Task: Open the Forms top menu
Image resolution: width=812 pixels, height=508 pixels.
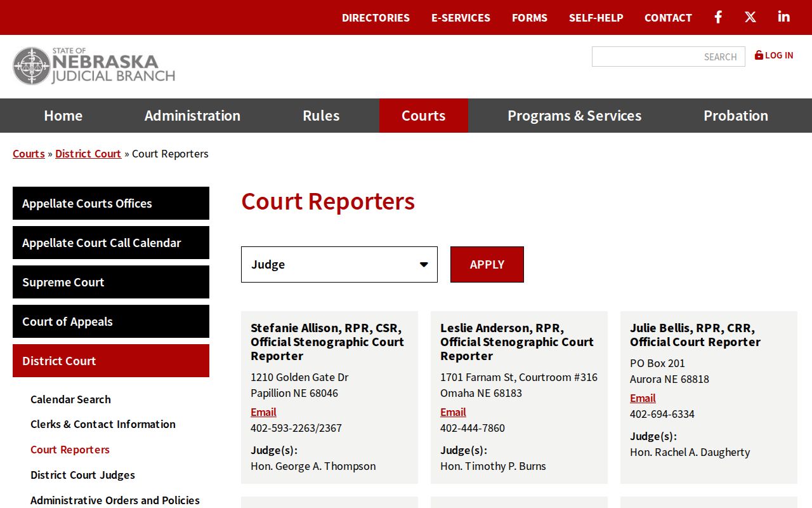Action: (x=530, y=18)
